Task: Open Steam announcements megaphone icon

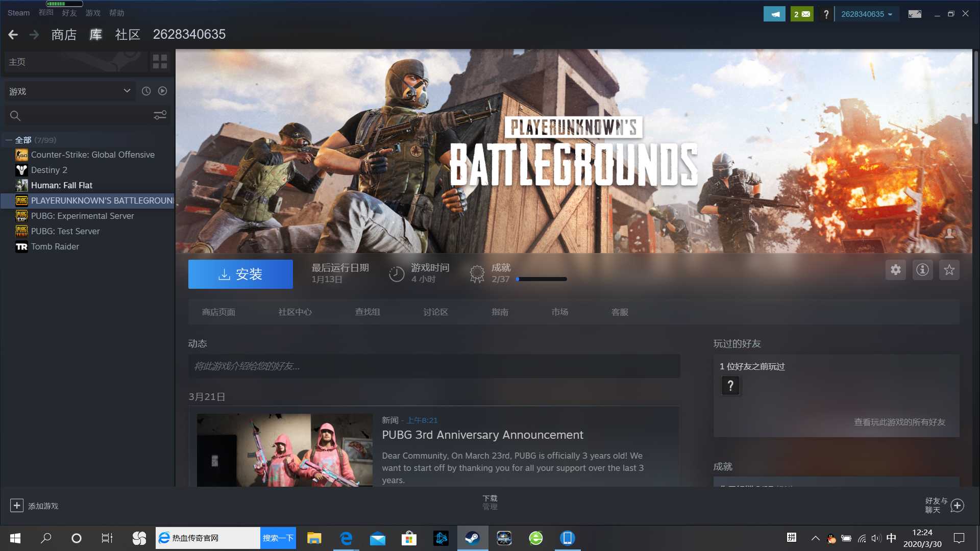Action: [774, 14]
